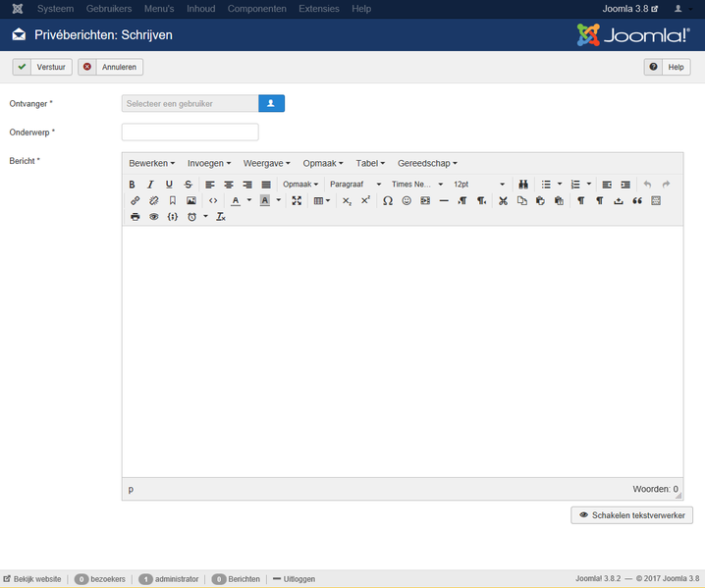Expand bullet list style options arrow
The image size is (705, 588).
[560, 185]
